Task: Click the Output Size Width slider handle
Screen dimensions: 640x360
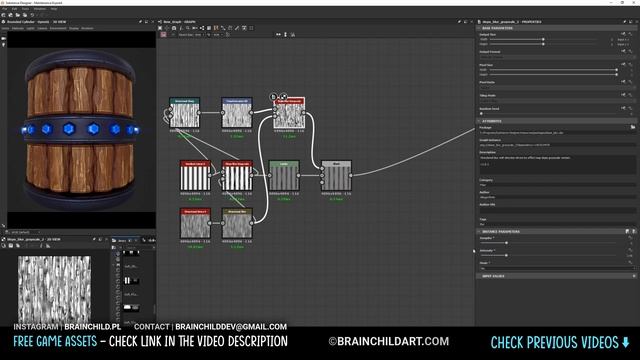Action: pyautogui.click(x=543, y=39)
